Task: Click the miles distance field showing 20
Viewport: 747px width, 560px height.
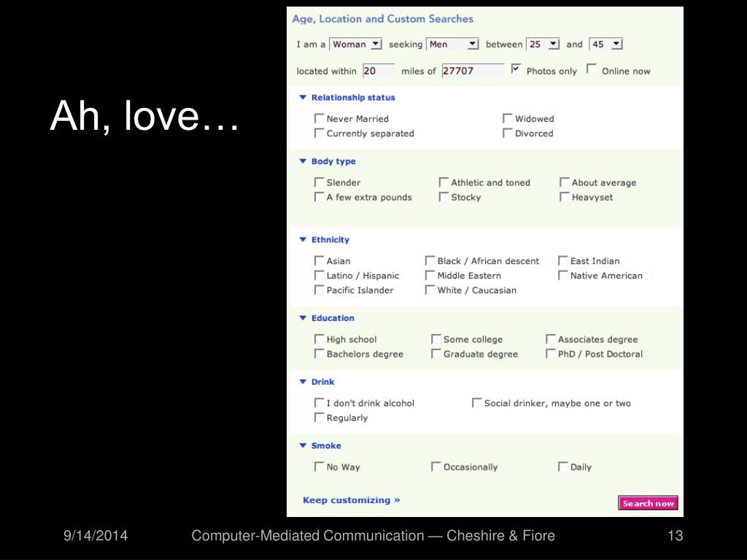Action: [x=379, y=71]
